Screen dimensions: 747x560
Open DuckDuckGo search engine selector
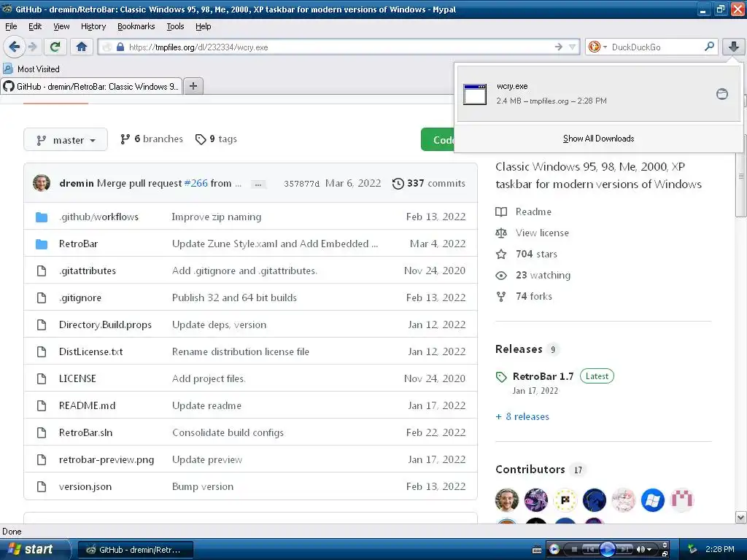click(597, 47)
